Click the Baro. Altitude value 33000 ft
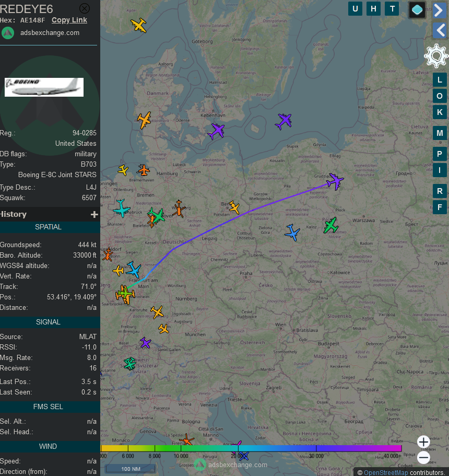Image resolution: width=449 pixels, height=476 pixels. click(85, 255)
